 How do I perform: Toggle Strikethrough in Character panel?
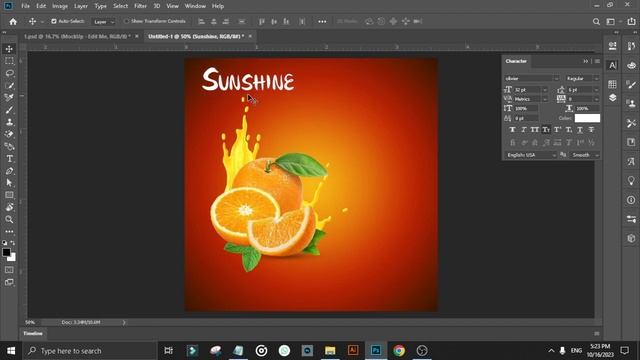(591, 130)
